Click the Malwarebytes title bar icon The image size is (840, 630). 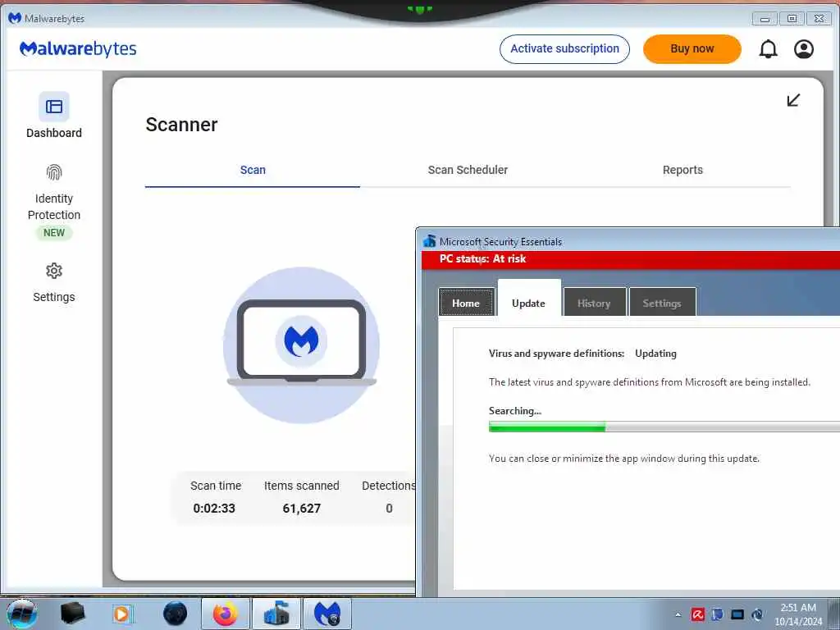[x=15, y=18]
